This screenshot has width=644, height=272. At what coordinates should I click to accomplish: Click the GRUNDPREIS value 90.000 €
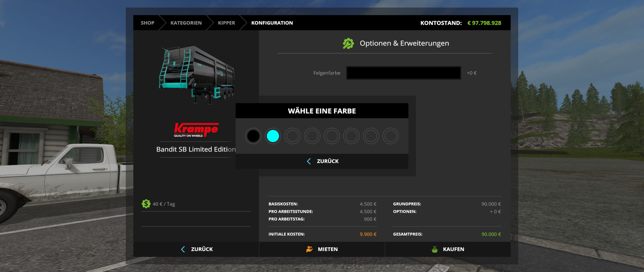point(491,204)
